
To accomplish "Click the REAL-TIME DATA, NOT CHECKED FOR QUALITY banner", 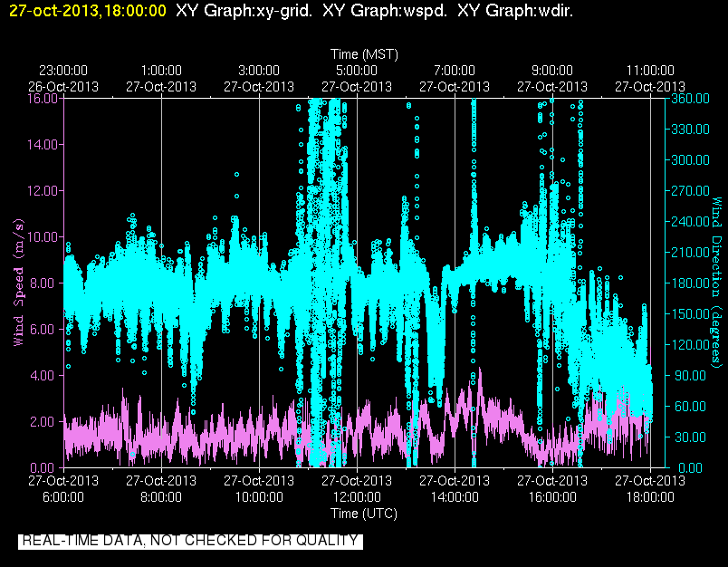I will click(190, 541).
